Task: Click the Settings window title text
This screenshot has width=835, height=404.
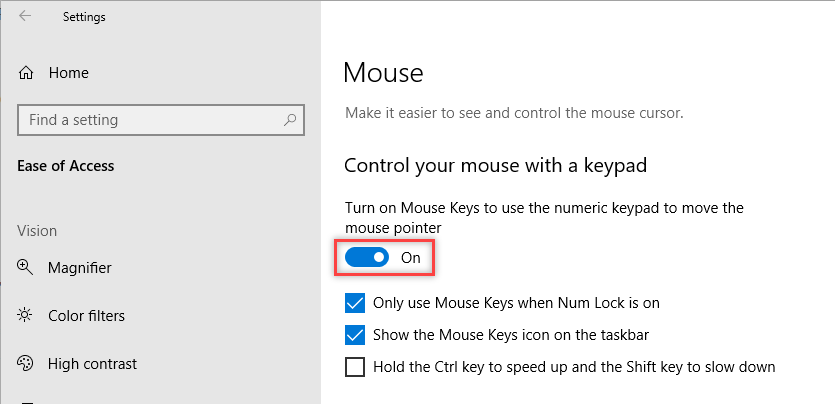Action: pos(84,17)
